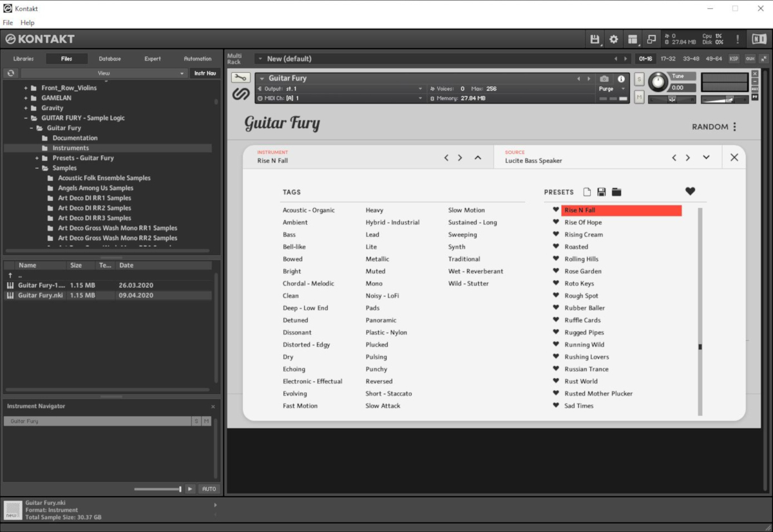
Task: Go to next instrument preset arrow
Action: tap(460, 157)
